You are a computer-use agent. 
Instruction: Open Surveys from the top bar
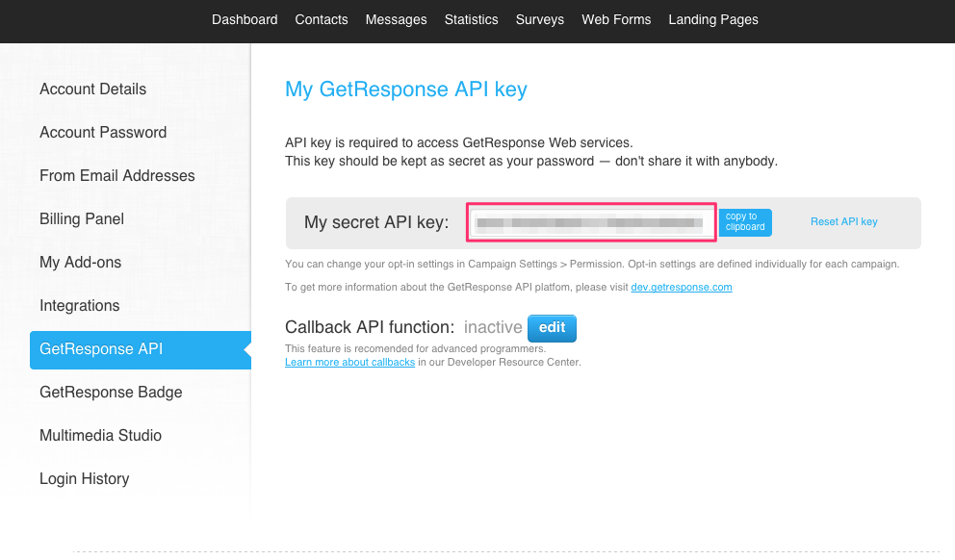tap(540, 19)
